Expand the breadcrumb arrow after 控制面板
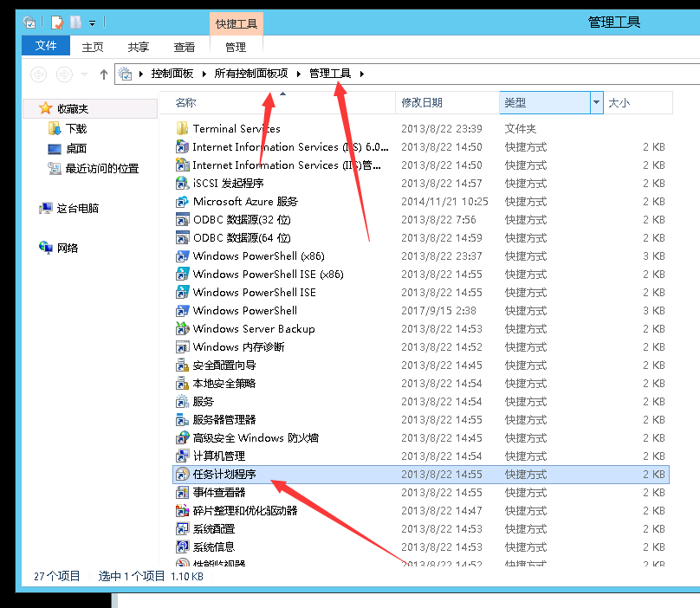Image resolution: width=700 pixels, height=608 pixels. [204, 74]
